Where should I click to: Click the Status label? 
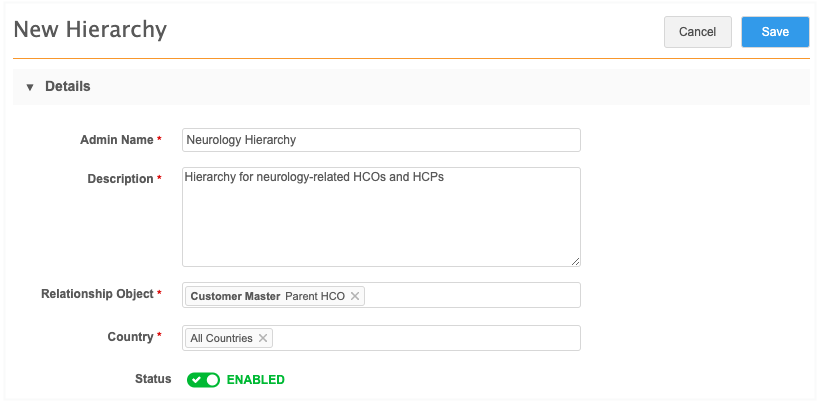click(x=153, y=379)
